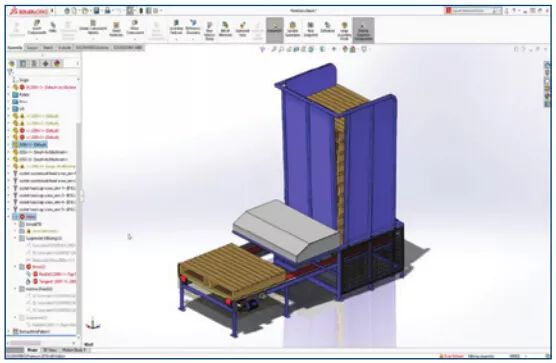Click Zoom to Fit in heads-up toolbar
Viewport: 556px width, 363px height.
pos(274,50)
